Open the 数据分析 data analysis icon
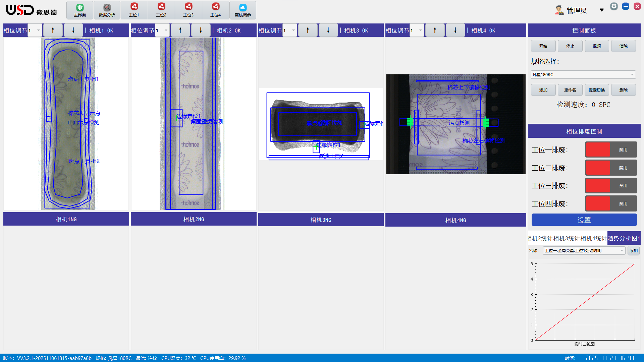 click(x=107, y=10)
